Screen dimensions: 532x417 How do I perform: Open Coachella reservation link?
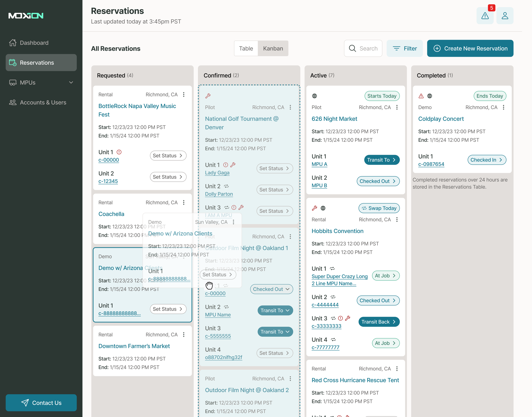coord(111,214)
